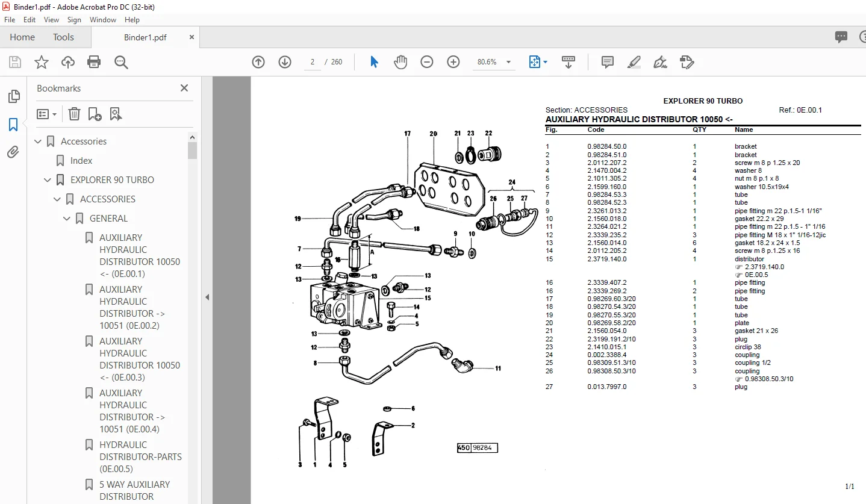This screenshot has height=504, width=866.
Task: Toggle the Bookmarks panel icon
Action: pyautogui.click(x=13, y=125)
